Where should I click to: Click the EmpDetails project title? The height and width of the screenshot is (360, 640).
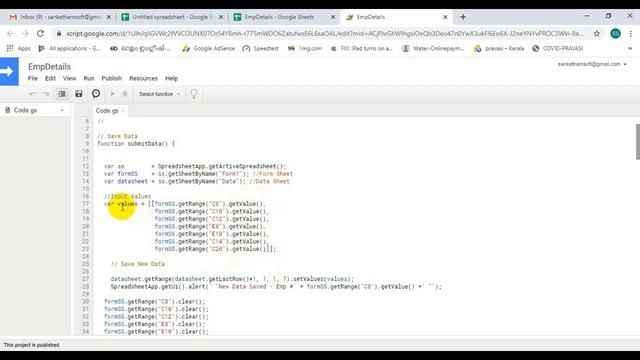click(49, 67)
